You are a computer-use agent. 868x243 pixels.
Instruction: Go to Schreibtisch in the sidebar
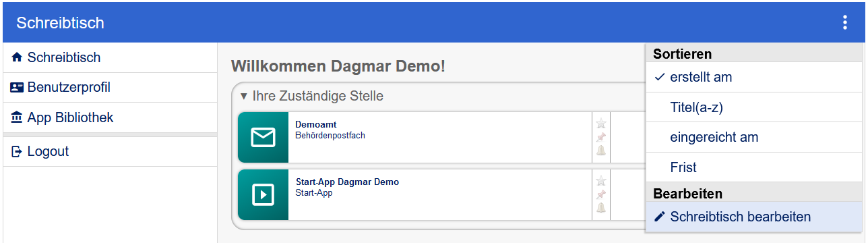click(111, 57)
